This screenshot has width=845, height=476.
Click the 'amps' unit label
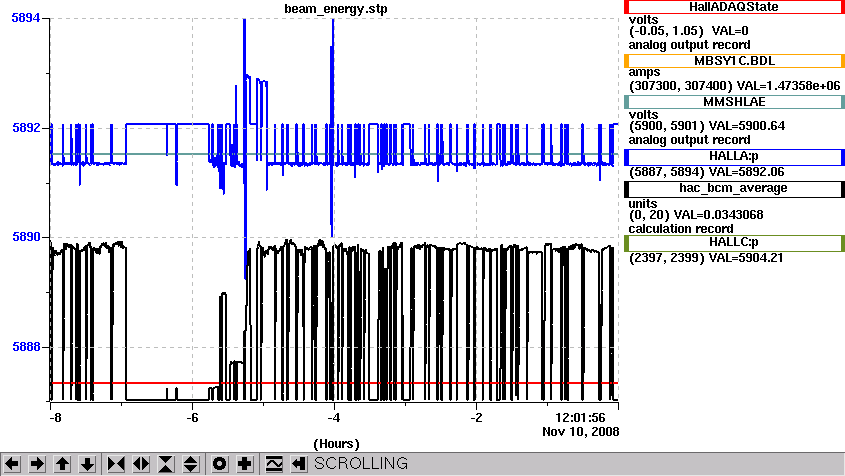coord(644,72)
